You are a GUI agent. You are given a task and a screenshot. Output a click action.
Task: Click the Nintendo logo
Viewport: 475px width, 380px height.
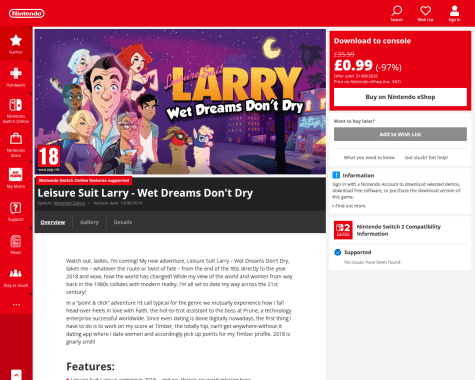click(27, 13)
